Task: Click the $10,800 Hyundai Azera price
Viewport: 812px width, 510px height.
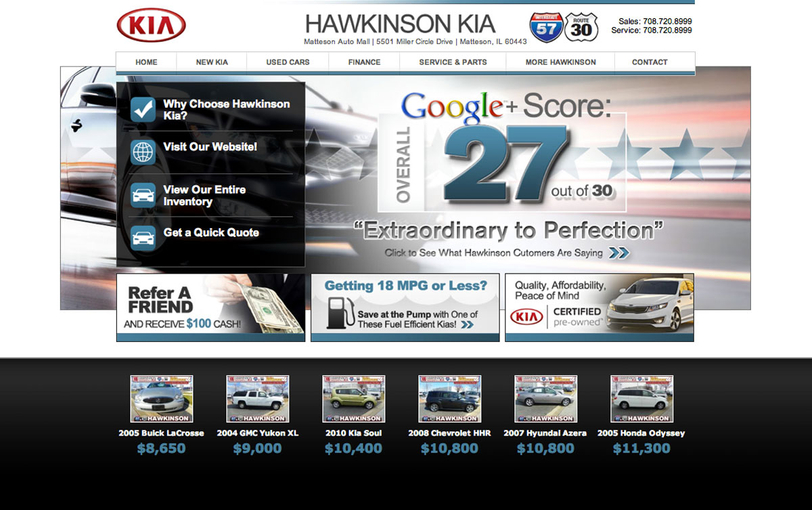Action: 545,448
